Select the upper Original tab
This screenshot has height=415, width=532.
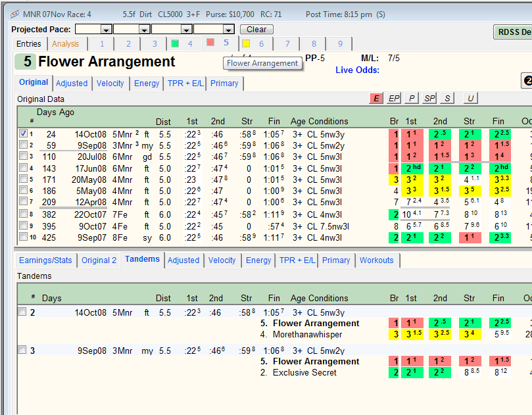[34, 82]
